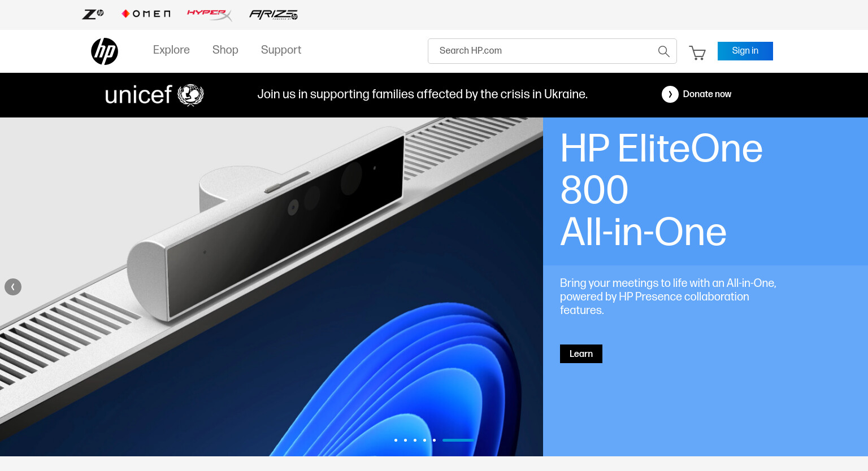Open the Z by HP brand logo
Image resolution: width=868 pixels, height=471 pixels.
(93, 14)
